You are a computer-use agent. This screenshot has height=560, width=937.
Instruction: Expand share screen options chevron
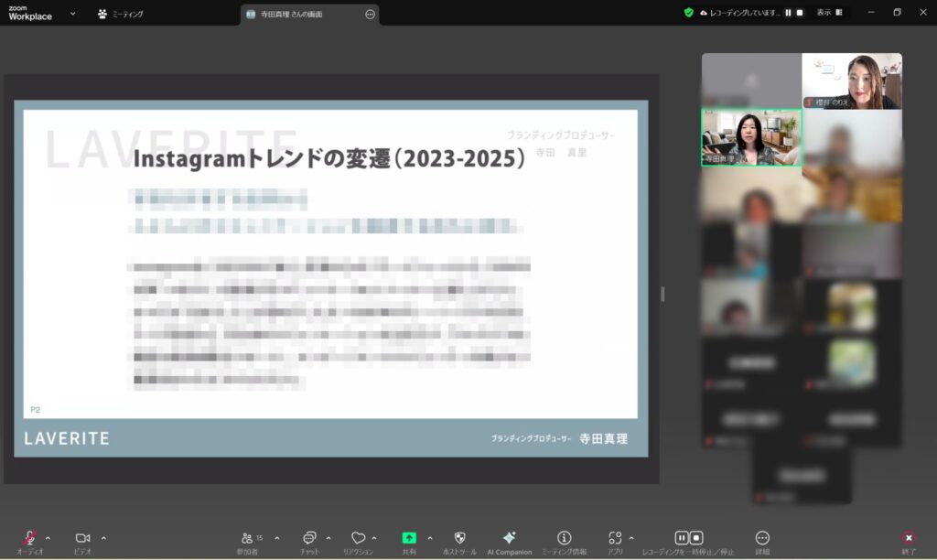[430, 538]
